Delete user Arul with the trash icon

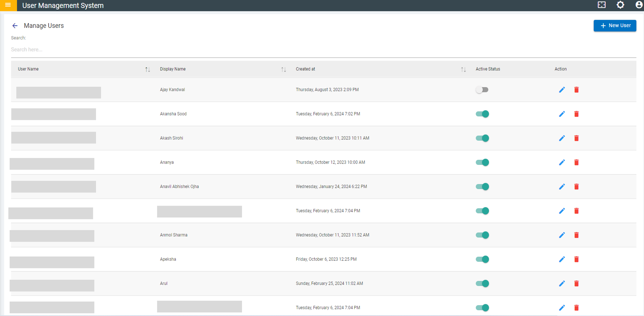click(576, 284)
